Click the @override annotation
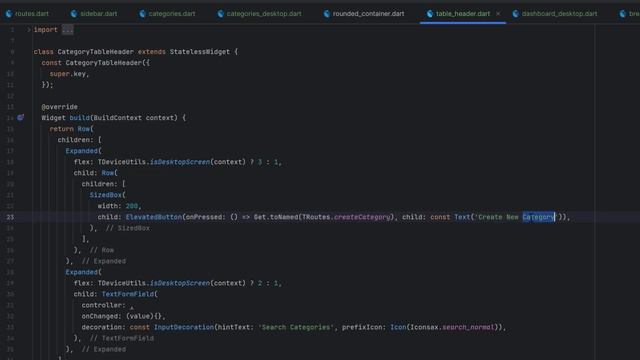Image resolution: width=640 pixels, height=360 pixels. (60, 107)
